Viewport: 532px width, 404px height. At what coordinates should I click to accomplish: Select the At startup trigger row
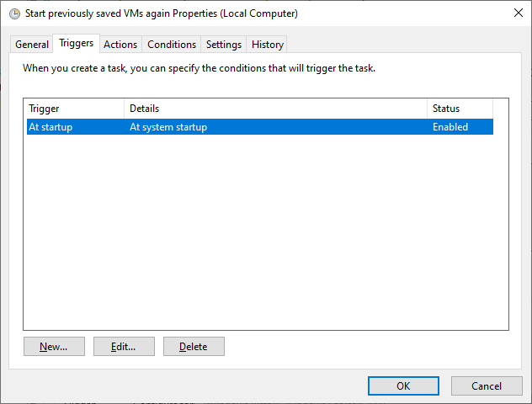pyautogui.click(x=260, y=127)
